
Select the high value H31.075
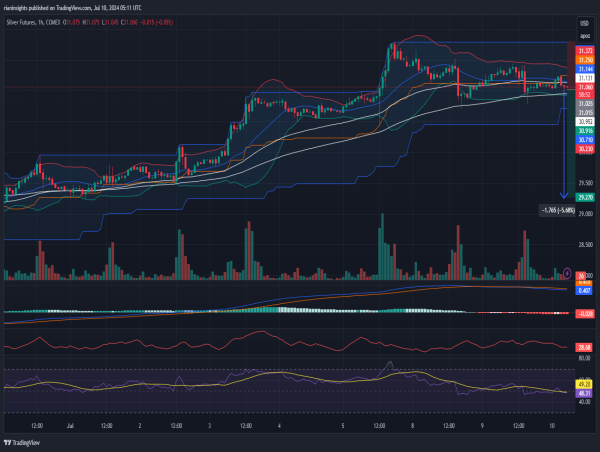91,23
